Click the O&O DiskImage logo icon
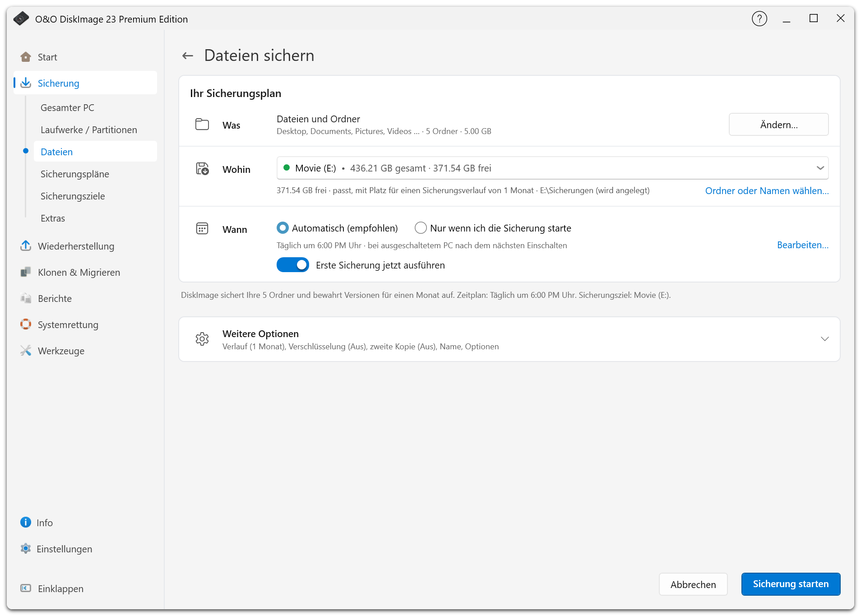 click(21, 19)
